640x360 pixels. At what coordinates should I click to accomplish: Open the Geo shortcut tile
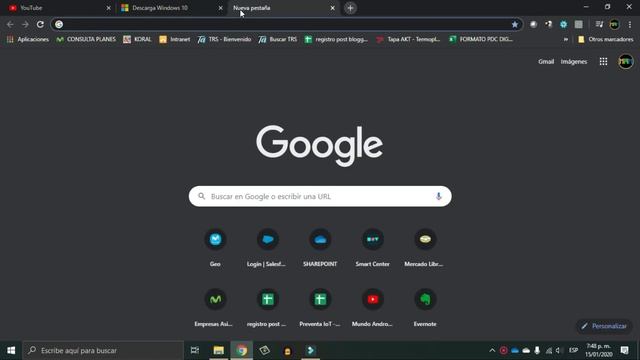point(215,247)
